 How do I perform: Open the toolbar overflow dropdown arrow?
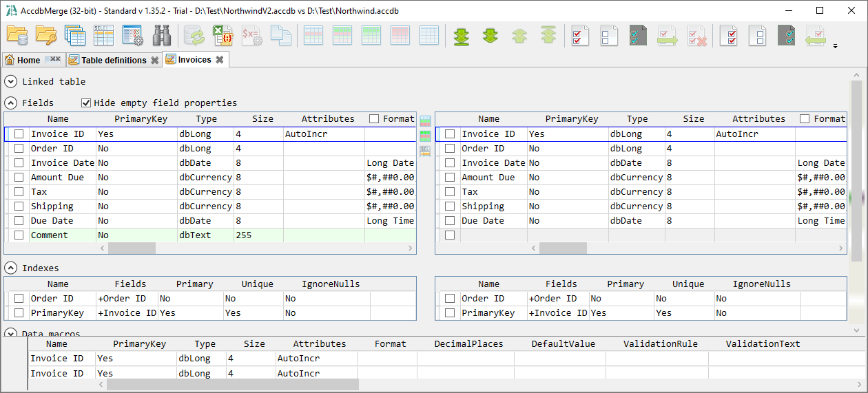click(836, 46)
